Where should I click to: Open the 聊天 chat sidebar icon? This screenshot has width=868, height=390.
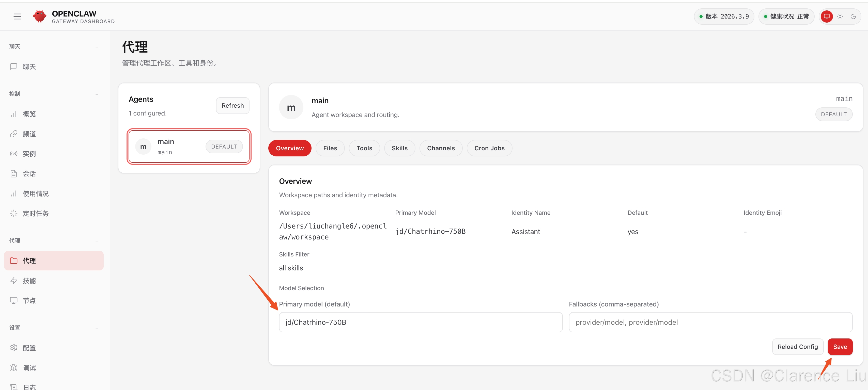point(13,66)
